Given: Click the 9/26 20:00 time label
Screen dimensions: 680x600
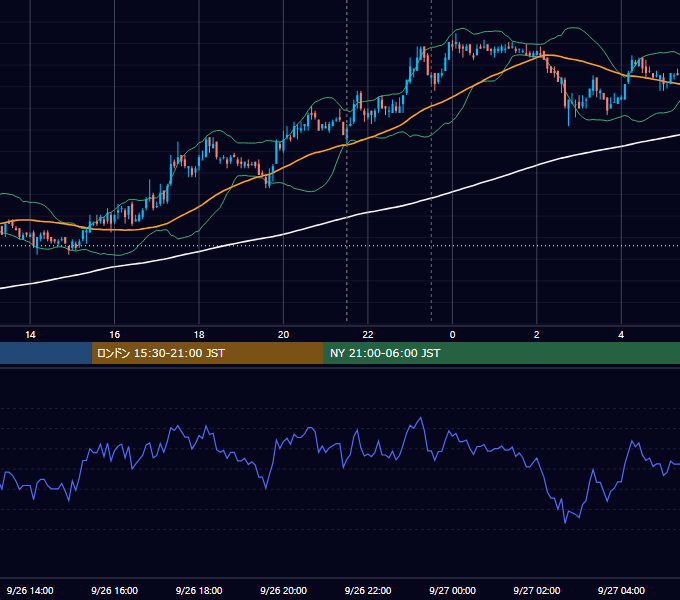Looking at the screenshot, I should pos(283,590).
